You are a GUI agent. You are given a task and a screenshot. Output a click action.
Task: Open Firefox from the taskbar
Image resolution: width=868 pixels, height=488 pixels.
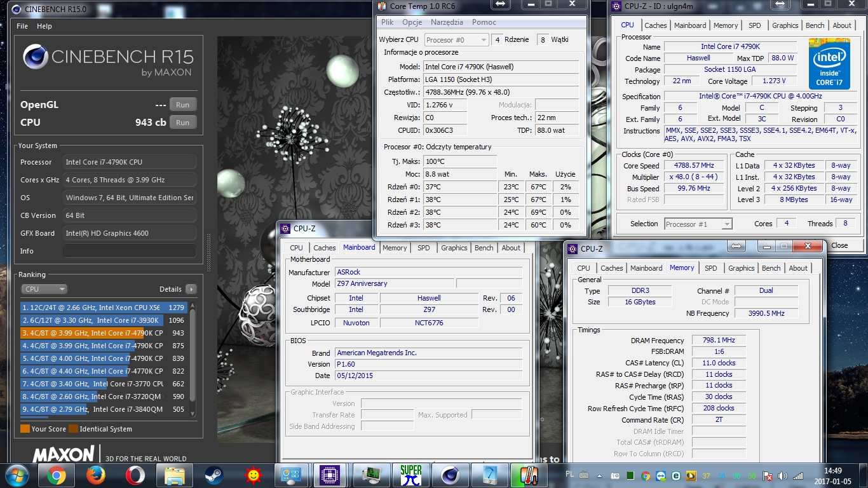click(95, 475)
